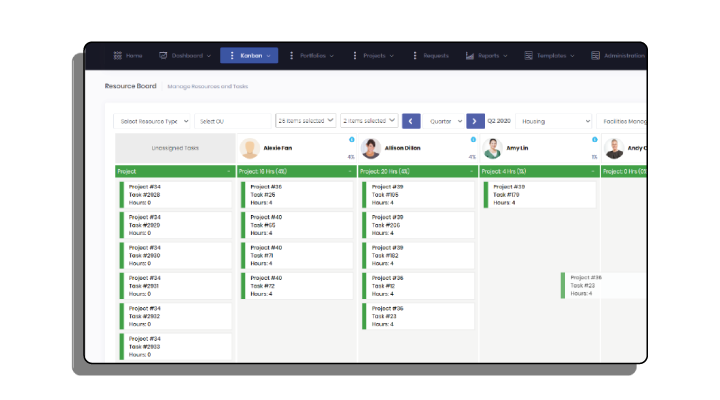Click the Amy Lin name
This screenshot has height=400, width=720.
click(517, 148)
